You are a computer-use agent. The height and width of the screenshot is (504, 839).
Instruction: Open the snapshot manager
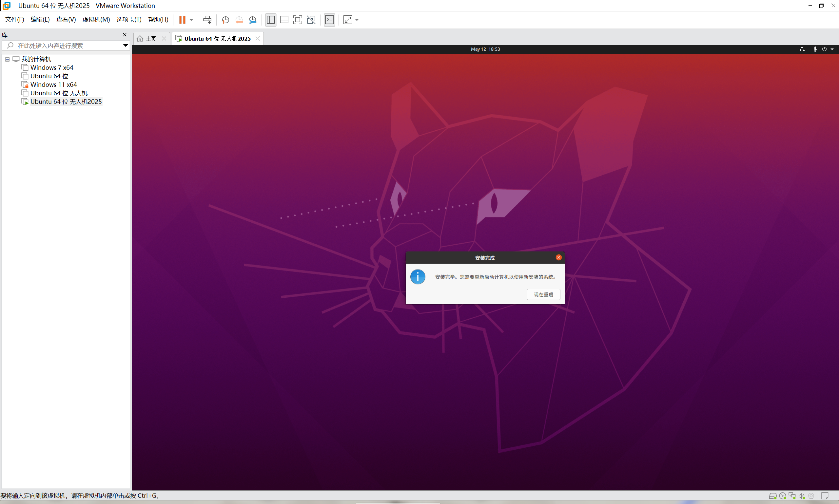252,20
